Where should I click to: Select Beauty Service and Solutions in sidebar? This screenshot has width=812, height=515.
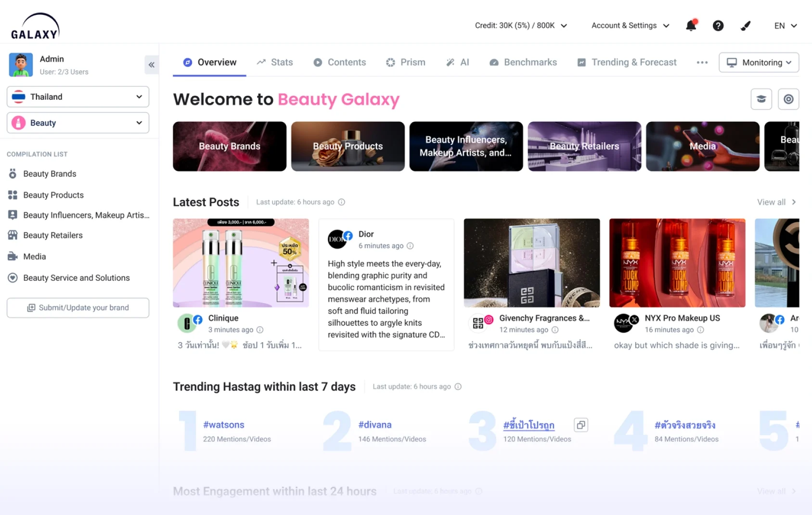click(x=76, y=278)
